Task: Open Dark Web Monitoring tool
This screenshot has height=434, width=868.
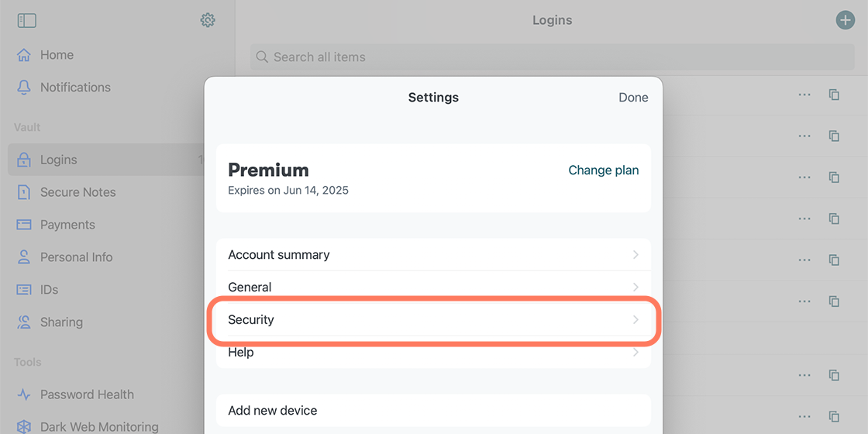Action: pos(88,427)
